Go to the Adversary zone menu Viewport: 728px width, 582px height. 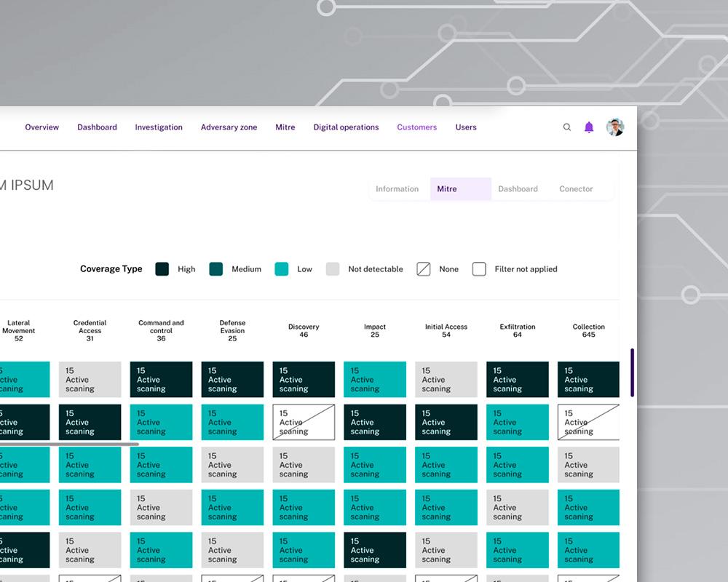(x=229, y=127)
